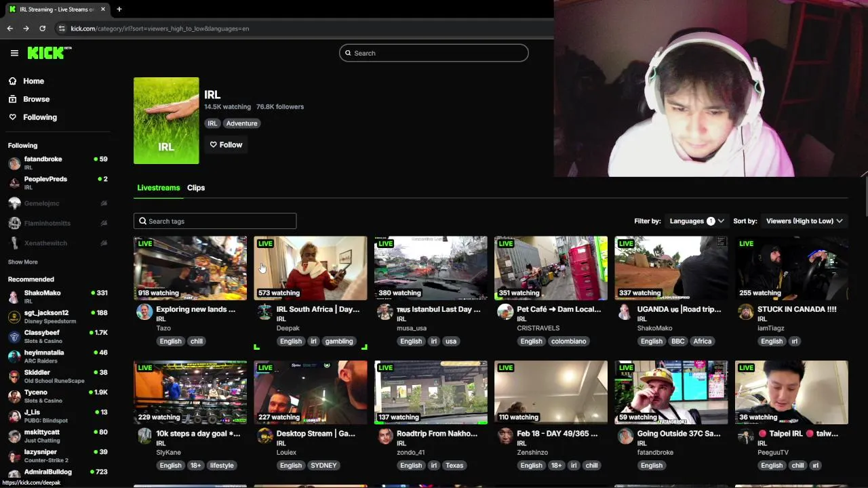Click Tazo streamer avatar
The height and width of the screenshot is (488, 868).
[144, 312]
